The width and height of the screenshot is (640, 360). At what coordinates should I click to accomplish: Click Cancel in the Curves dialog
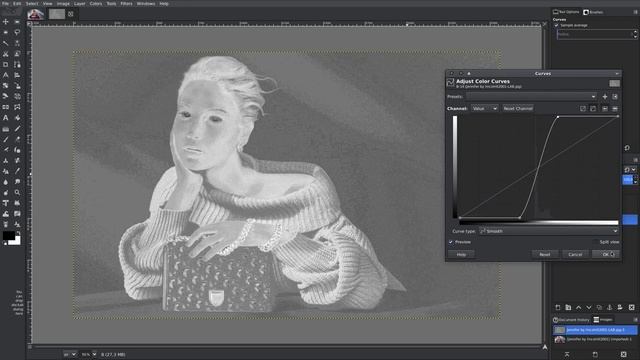click(575, 254)
